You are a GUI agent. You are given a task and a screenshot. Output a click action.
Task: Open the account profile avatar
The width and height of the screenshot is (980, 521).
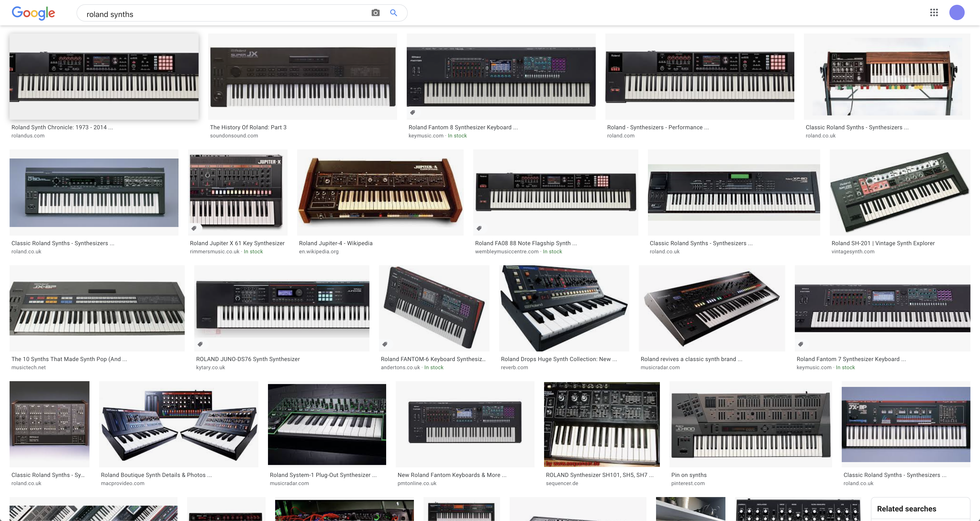pyautogui.click(x=956, y=12)
